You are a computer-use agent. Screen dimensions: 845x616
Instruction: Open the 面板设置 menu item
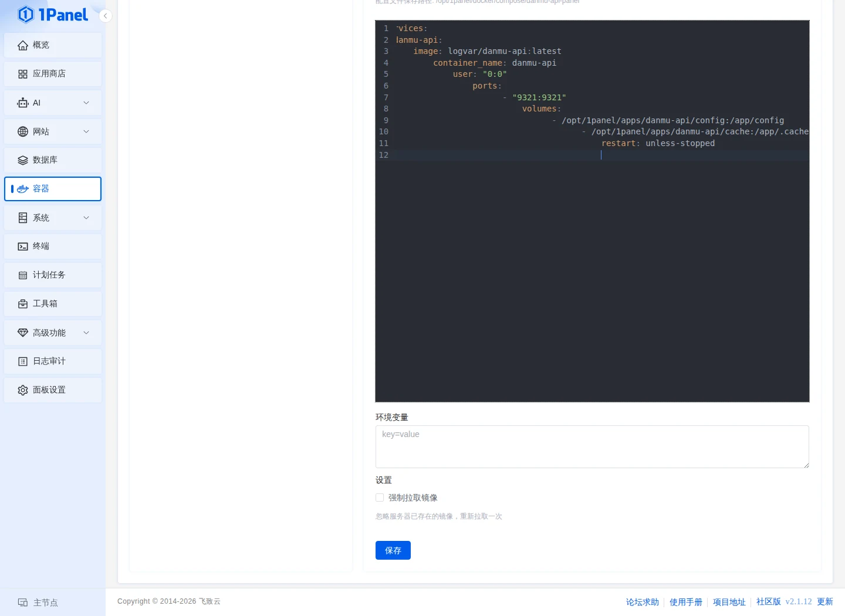pyautogui.click(x=53, y=390)
